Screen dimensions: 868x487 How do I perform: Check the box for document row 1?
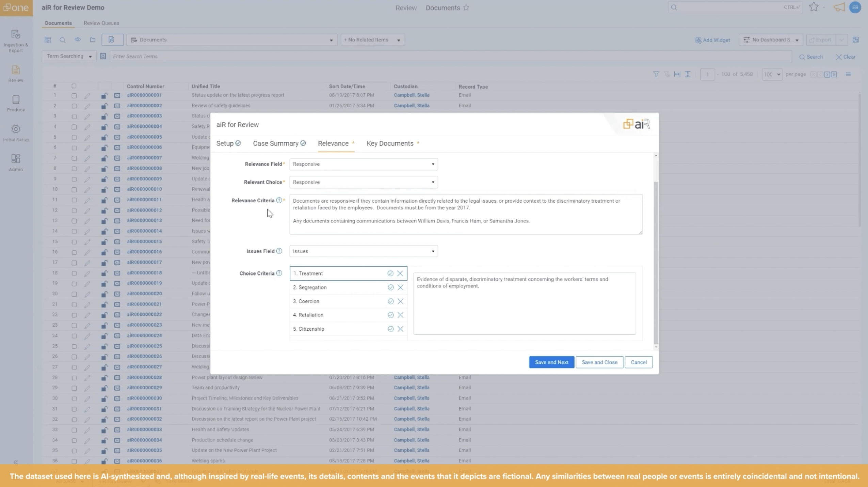[74, 96]
